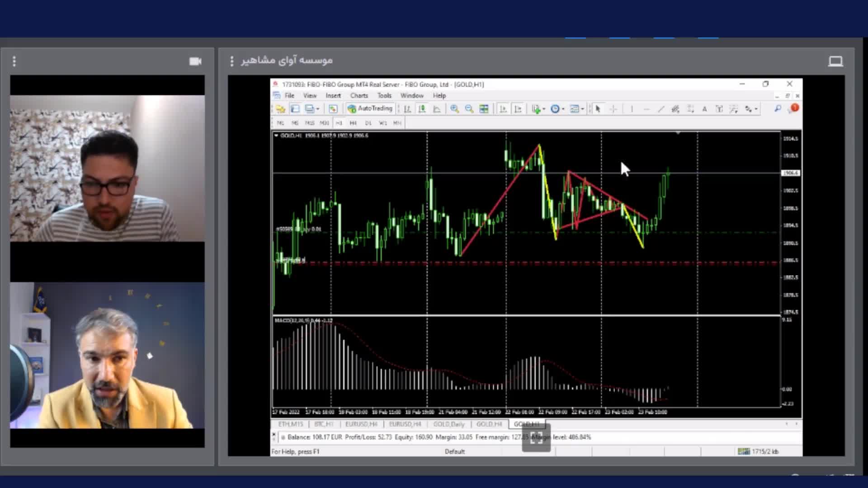The image size is (868, 488).
Task: Switch to EURUSD,H4 chart tab
Action: (x=361, y=424)
